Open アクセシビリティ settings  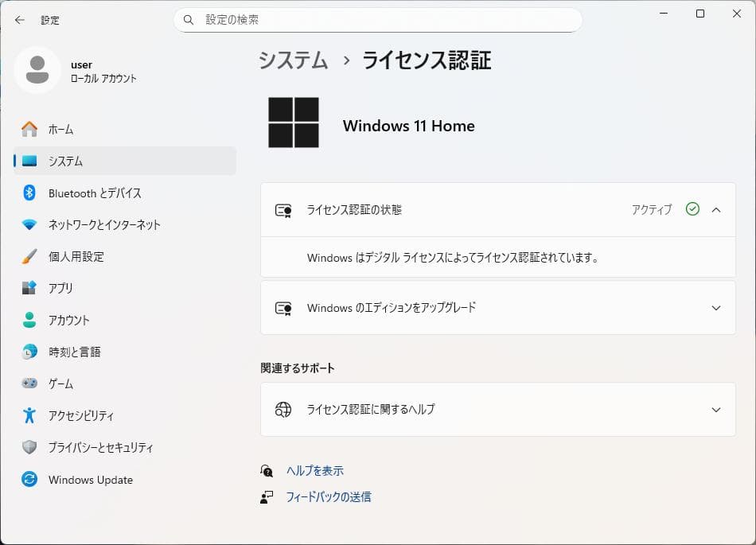click(125, 415)
